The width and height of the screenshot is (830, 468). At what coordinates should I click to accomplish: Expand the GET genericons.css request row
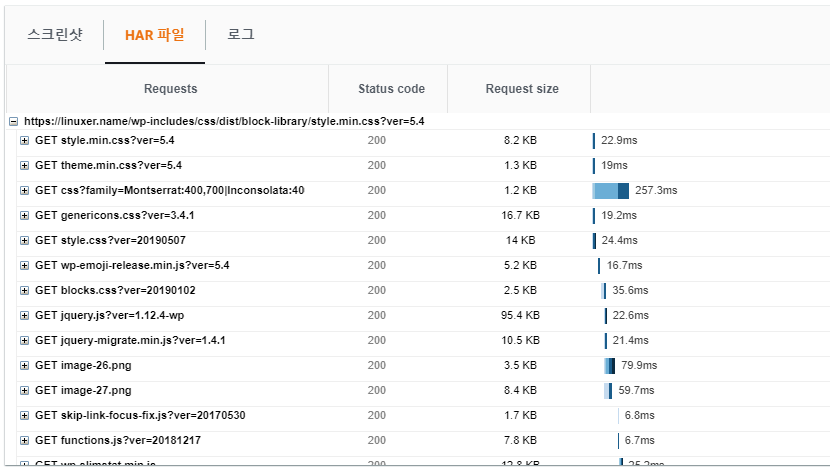(x=25, y=216)
